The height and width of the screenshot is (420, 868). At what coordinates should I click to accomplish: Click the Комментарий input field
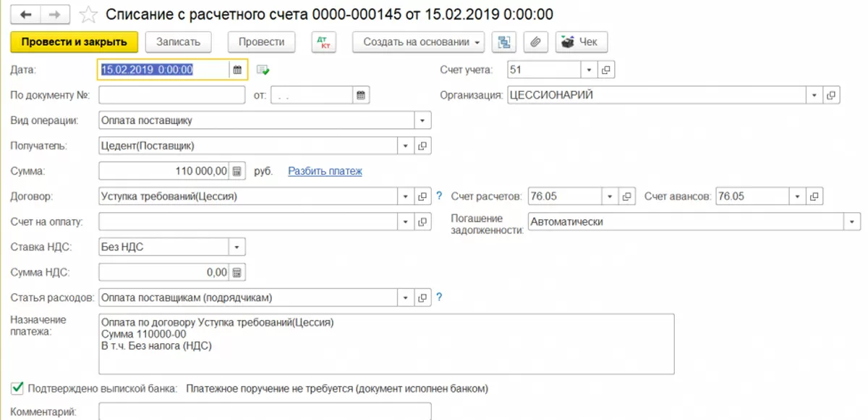pyautogui.click(x=265, y=411)
